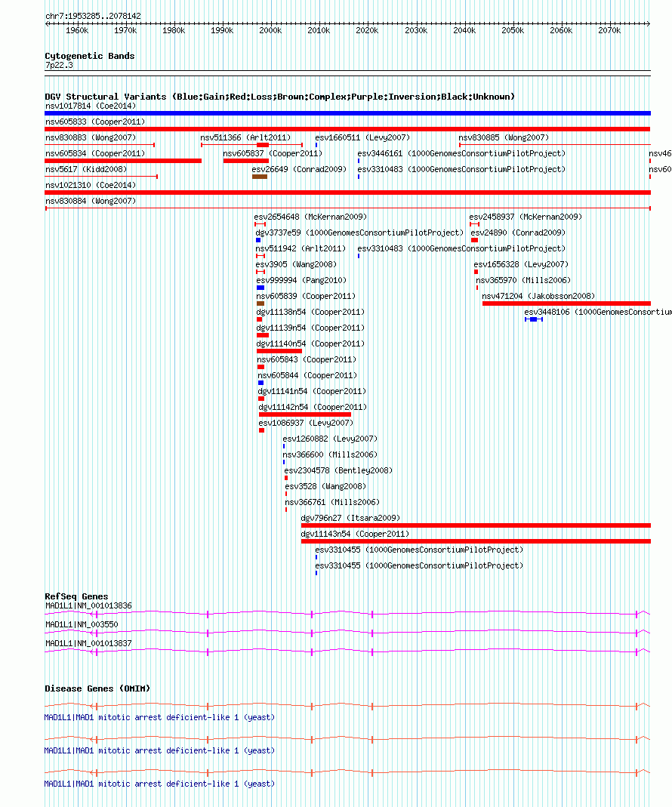
Task: Click the DGV Structural Variants track title
Action: (279, 97)
